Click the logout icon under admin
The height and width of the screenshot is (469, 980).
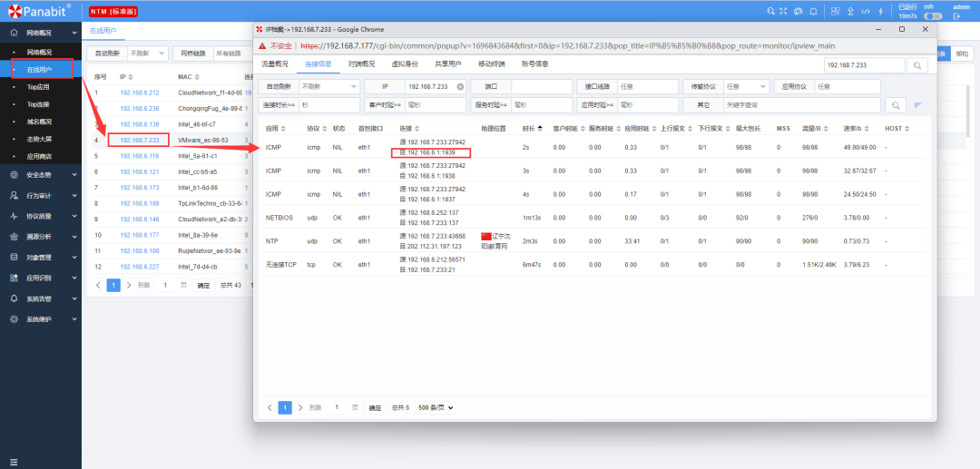(956, 16)
